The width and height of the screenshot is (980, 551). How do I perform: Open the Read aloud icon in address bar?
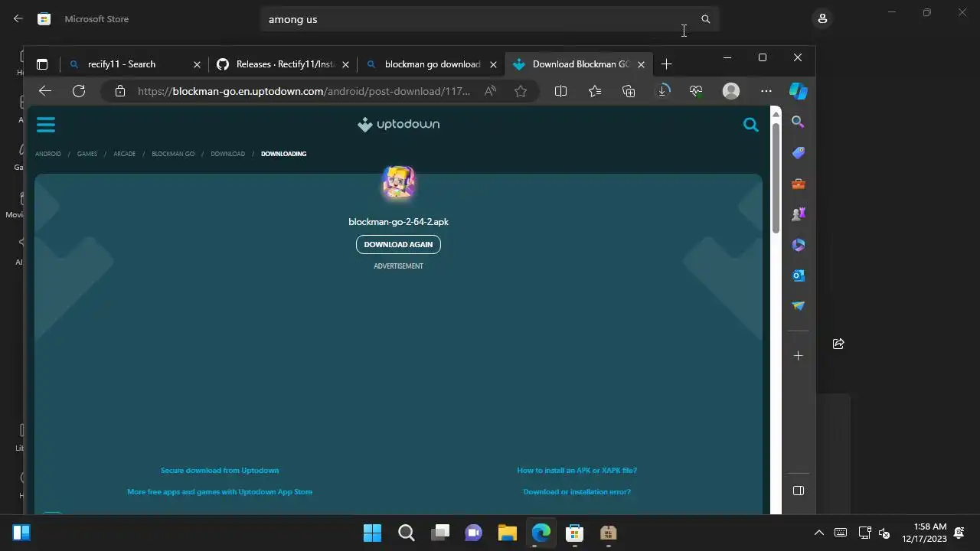[x=490, y=91]
